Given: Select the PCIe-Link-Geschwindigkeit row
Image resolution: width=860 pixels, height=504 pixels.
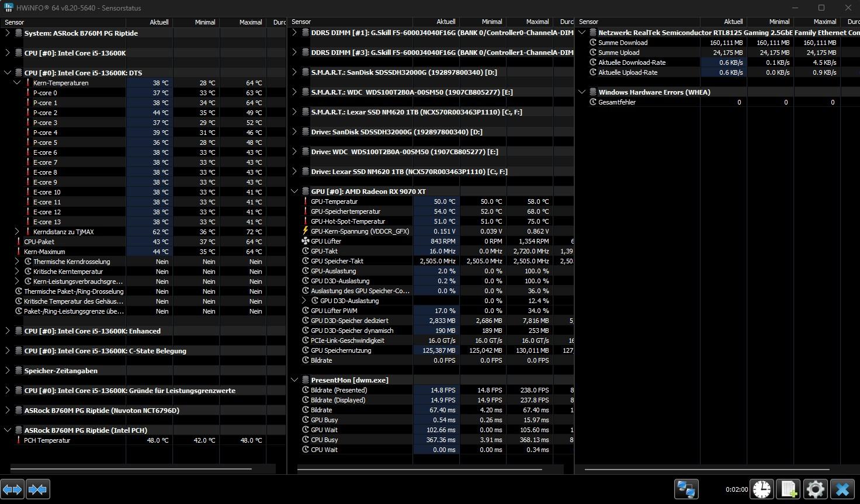Looking at the screenshot, I should (x=431, y=340).
